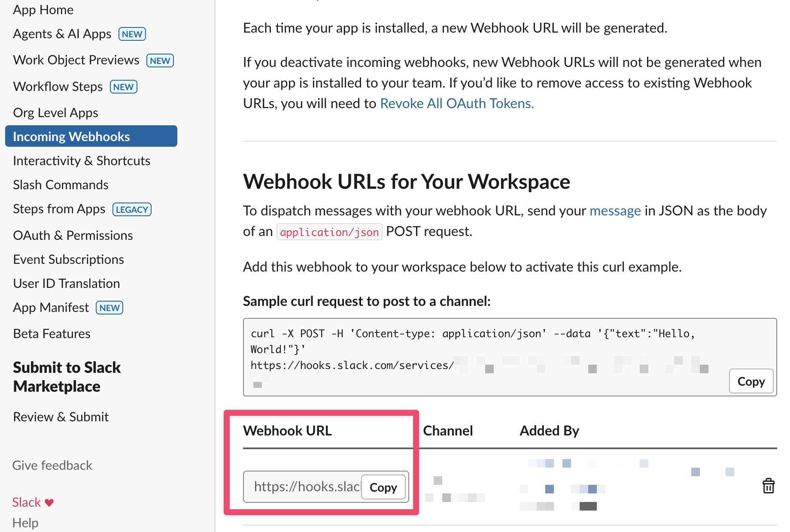
Task: Open Interactivity & Shortcuts settings
Action: point(82,161)
